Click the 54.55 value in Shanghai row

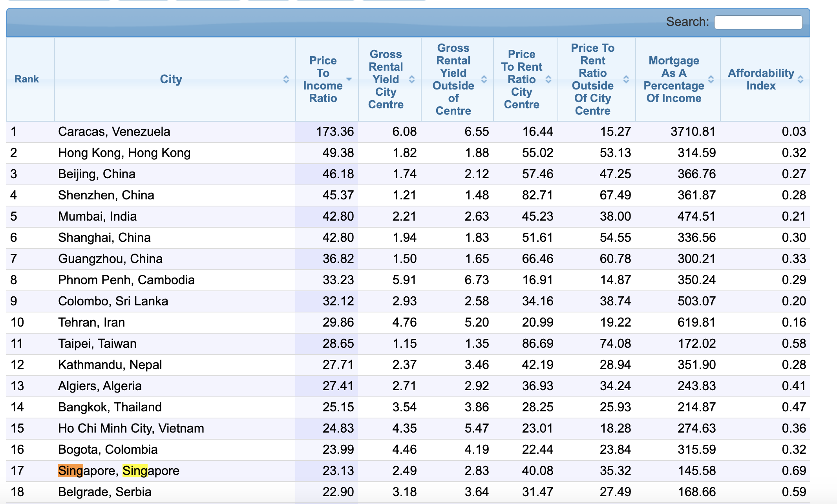pos(615,237)
